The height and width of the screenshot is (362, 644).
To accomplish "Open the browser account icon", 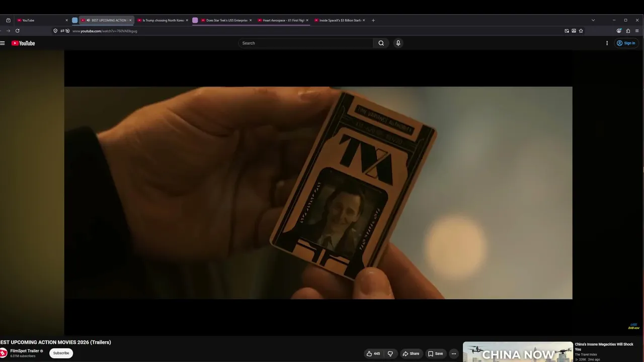I will [619, 31].
